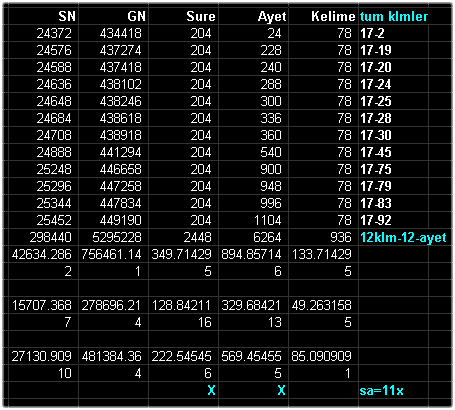
Task: Select the cell showing 85.090909
Action: click(x=323, y=356)
